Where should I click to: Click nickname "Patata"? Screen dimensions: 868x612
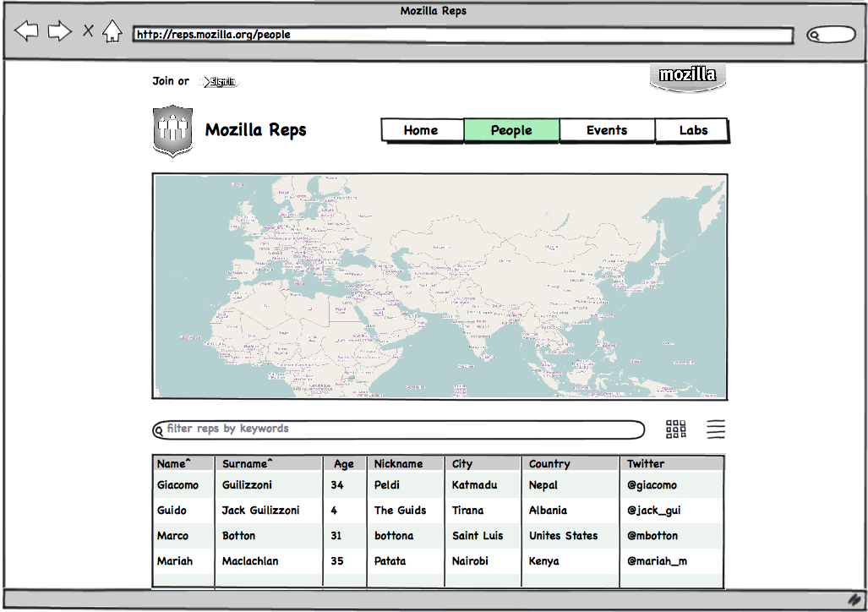click(x=390, y=561)
